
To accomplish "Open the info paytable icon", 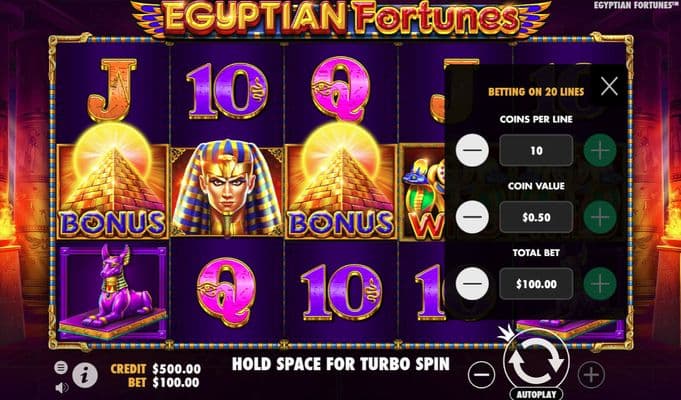I will [x=85, y=375].
